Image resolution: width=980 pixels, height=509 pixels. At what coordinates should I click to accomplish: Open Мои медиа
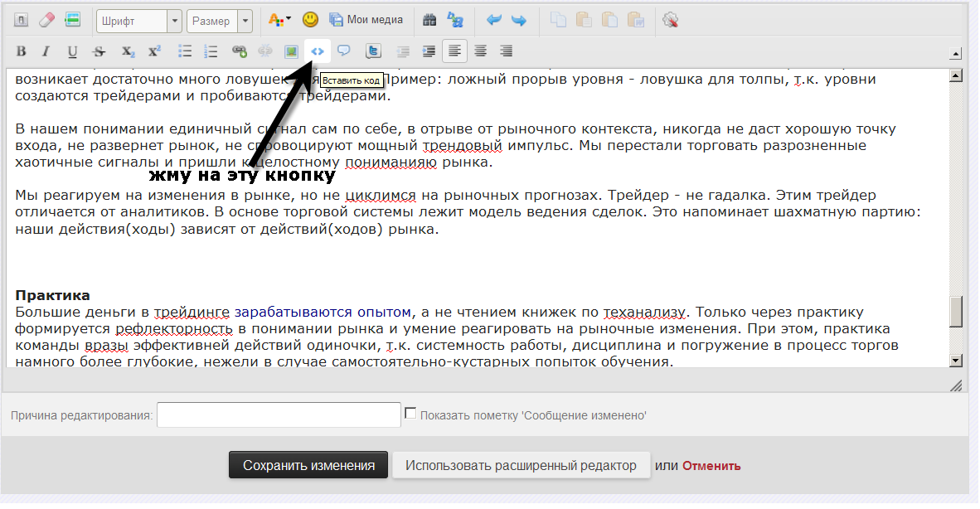point(366,20)
